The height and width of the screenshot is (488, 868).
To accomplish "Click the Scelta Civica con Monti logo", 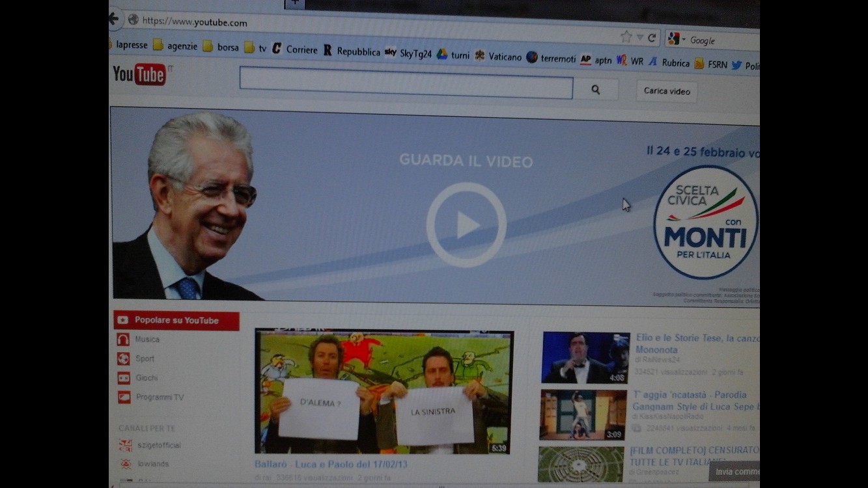I will click(706, 222).
